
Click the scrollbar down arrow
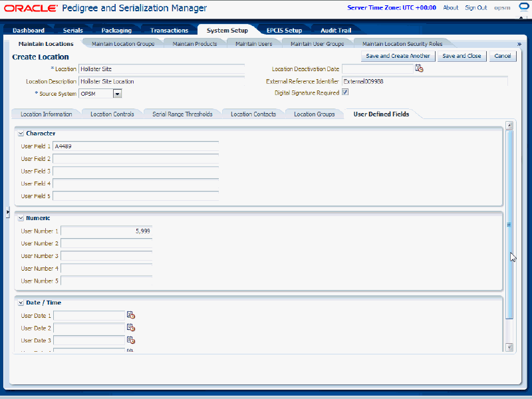(509, 347)
